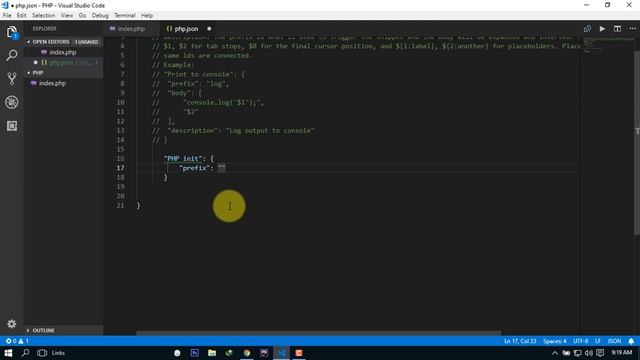Open Windows Start menu
The height and width of the screenshot is (360, 640).
pos(8,353)
